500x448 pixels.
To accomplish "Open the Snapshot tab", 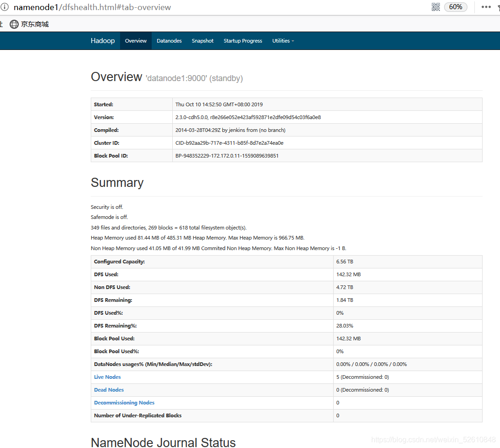I will pyautogui.click(x=203, y=41).
